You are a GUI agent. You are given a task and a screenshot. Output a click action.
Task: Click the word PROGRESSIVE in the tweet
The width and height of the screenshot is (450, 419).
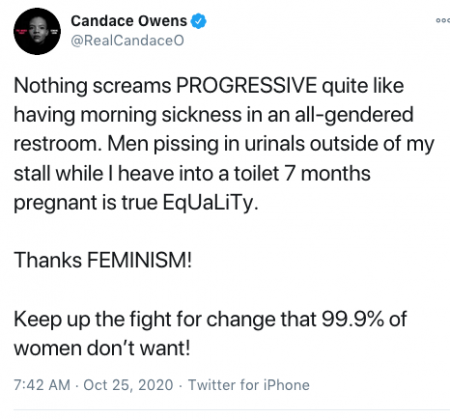click(246, 86)
